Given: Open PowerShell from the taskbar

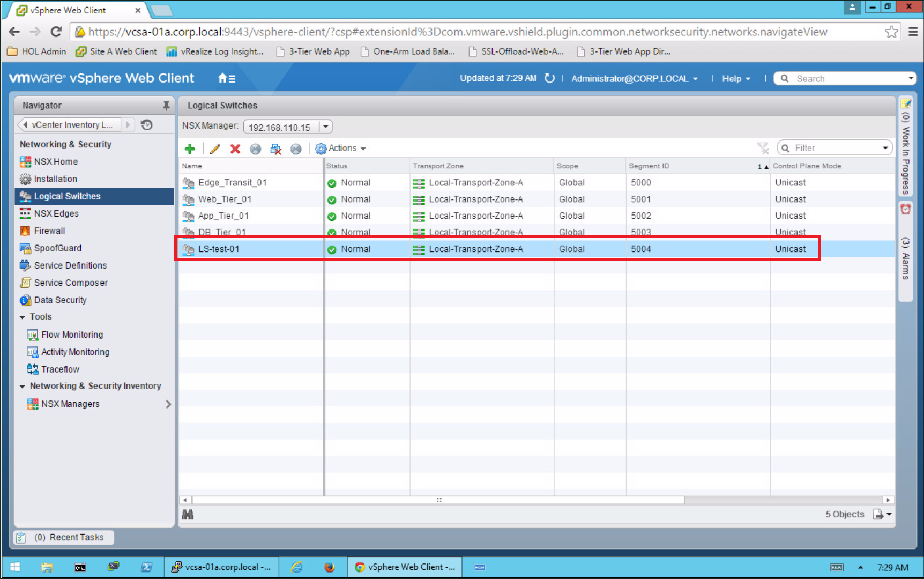Looking at the screenshot, I should (x=146, y=567).
